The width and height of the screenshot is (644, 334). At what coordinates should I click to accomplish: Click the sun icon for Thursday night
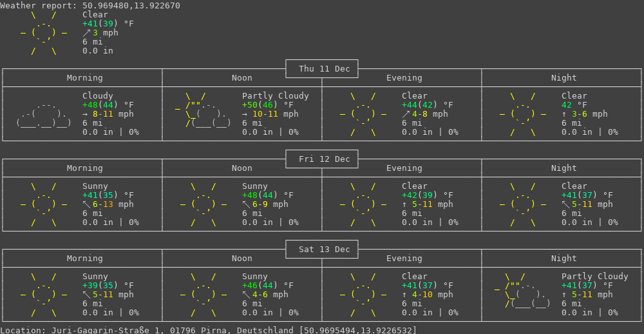pyautogui.click(x=523, y=114)
